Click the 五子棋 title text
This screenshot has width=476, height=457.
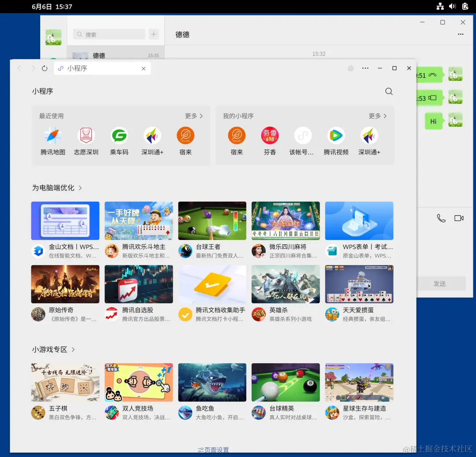point(58,409)
